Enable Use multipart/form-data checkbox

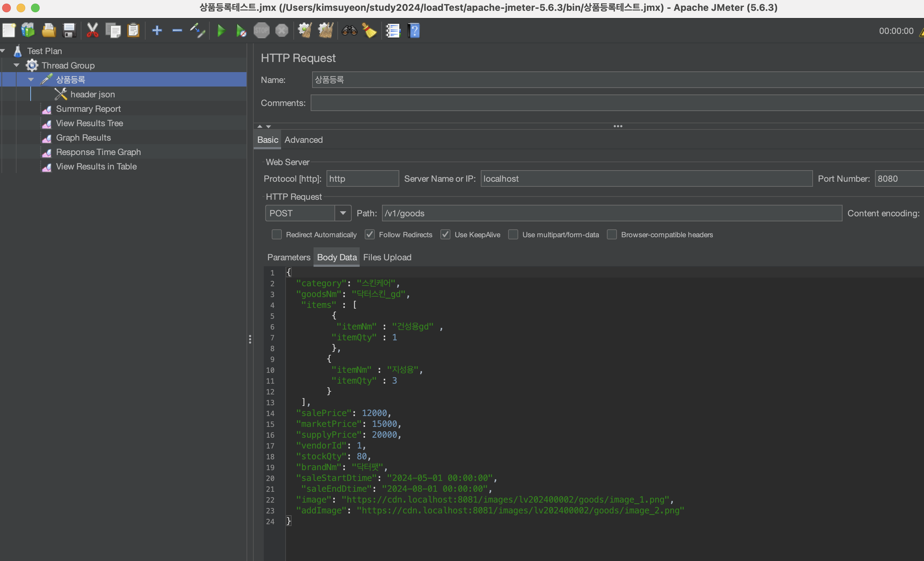pos(514,235)
